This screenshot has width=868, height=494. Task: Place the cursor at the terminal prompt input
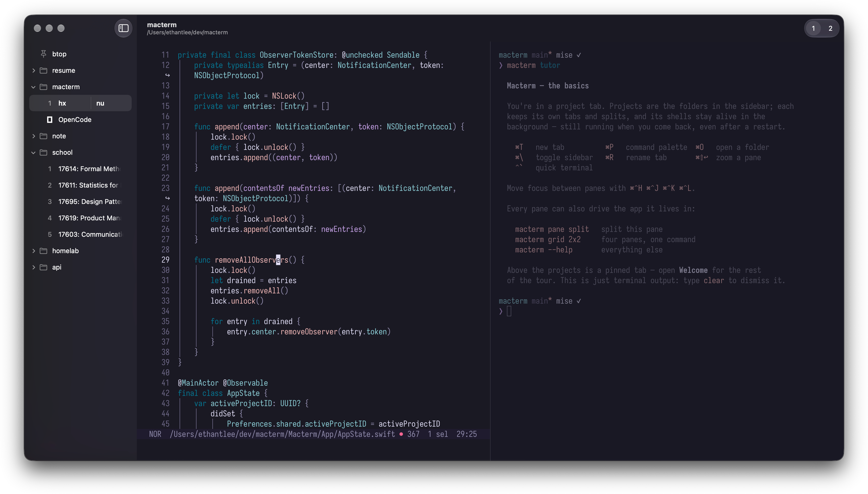tap(509, 311)
